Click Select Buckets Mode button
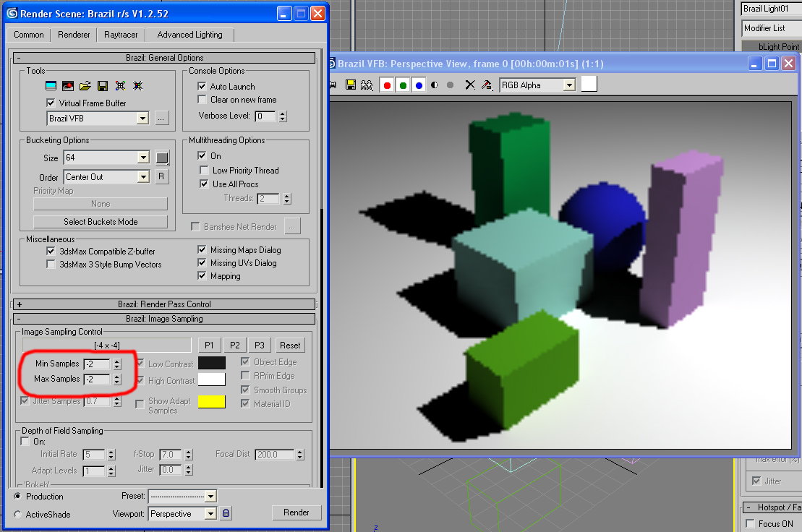The image size is (802, 532). tap(101, 222)
